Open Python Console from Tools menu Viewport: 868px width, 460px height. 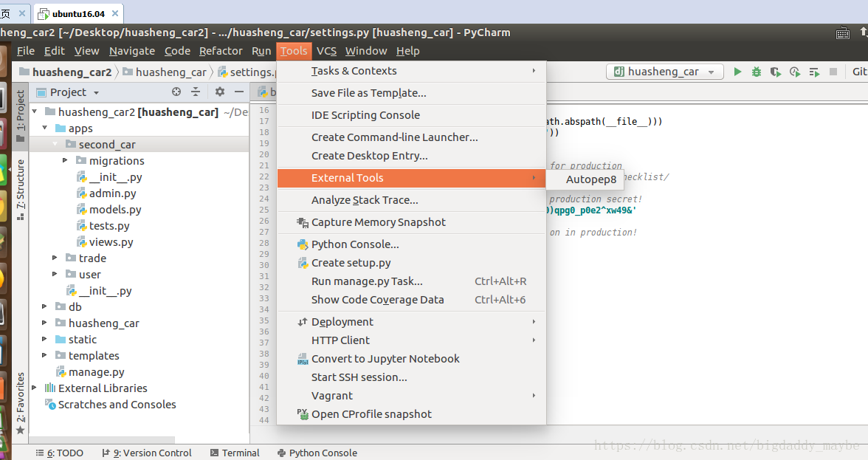click(411, 244)
